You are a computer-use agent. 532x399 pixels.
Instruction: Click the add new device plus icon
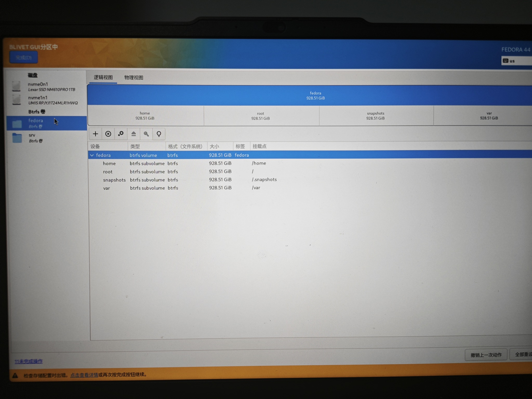95,134
